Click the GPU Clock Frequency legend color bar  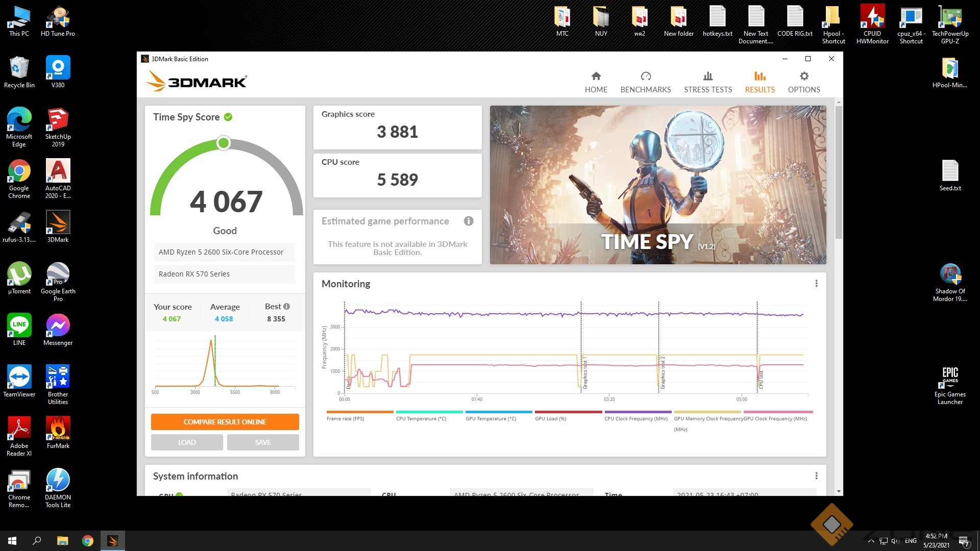(778, 412)
